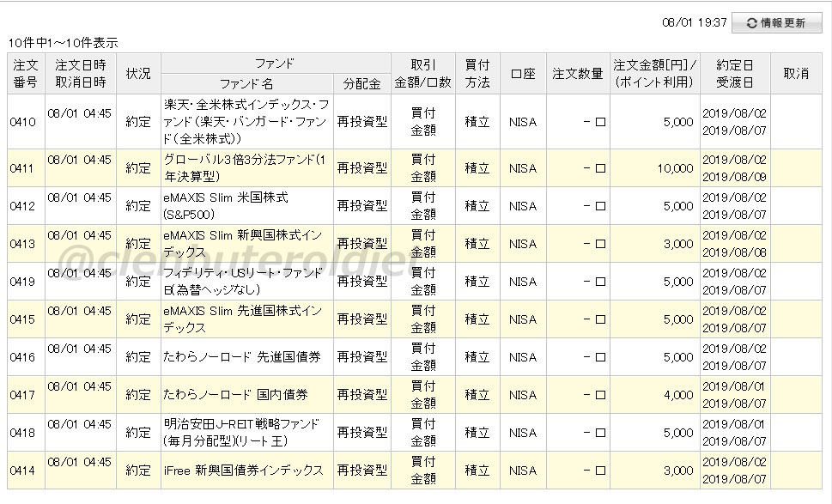Screen dimensions: 832x504
Task: Select order number 0415
Action: point(23,319)
